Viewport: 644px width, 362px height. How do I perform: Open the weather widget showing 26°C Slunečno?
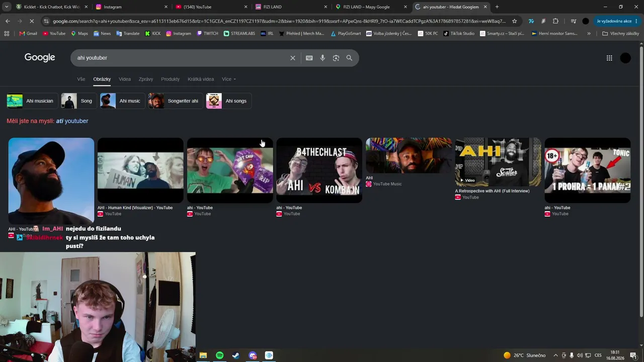point(524,355)
